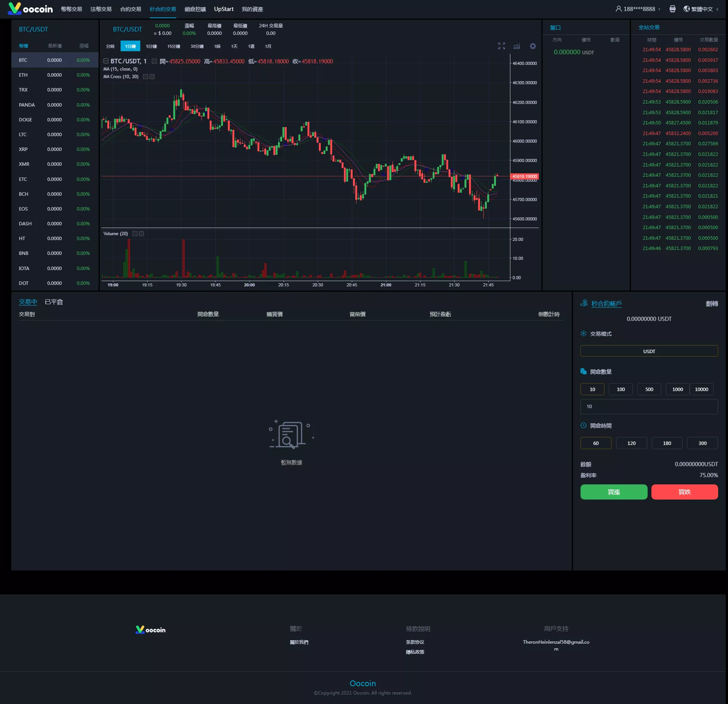Open the 繁體中文 language dropdown
This screenshot has height=704, width=728.
tap(701, 9)
